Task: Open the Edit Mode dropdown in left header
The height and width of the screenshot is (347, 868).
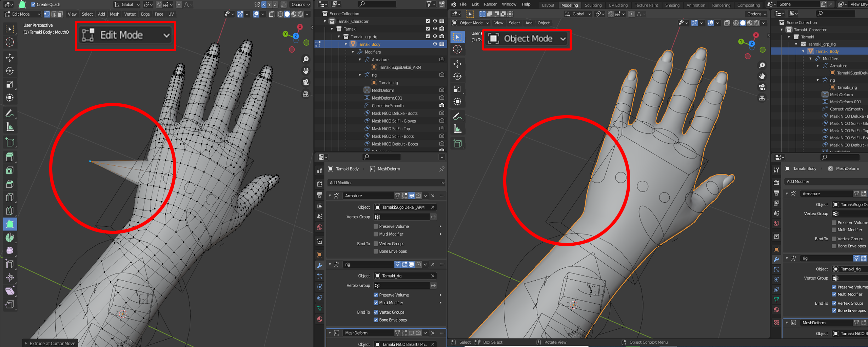Action: click(x=22, y=14)
